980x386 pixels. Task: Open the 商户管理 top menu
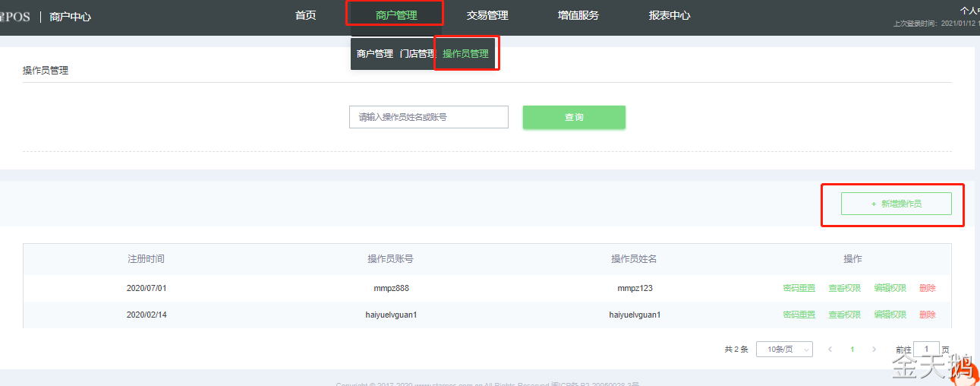click(396, 15)
